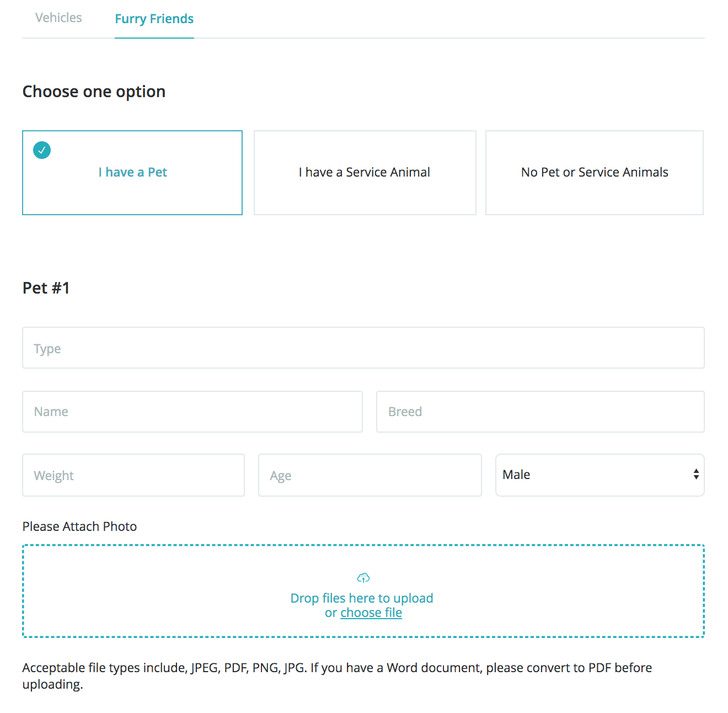Click the up-down arrows of gender select
This screenshot has height=713, width=728.
696,475
